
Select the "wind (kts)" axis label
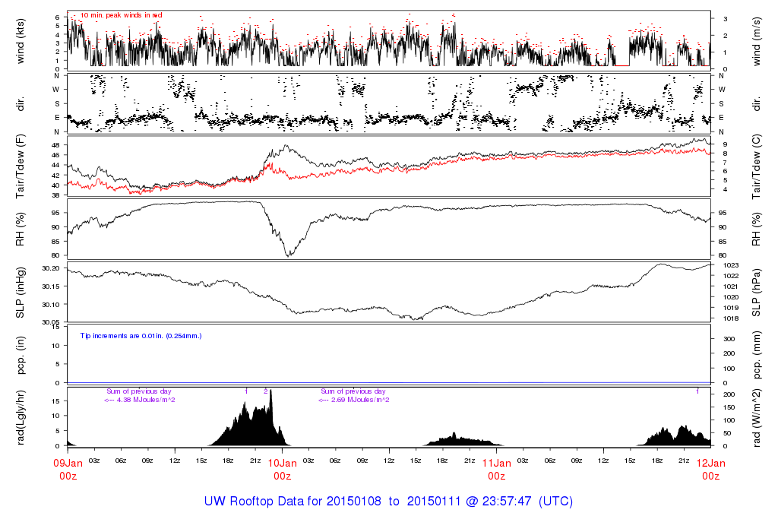21,41
